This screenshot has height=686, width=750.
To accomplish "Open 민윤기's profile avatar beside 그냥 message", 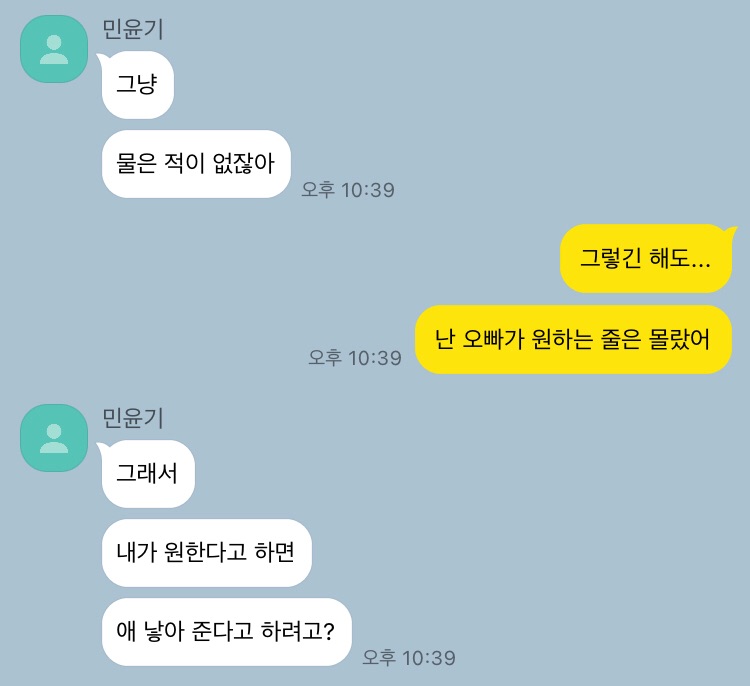I will coord(54,49).
